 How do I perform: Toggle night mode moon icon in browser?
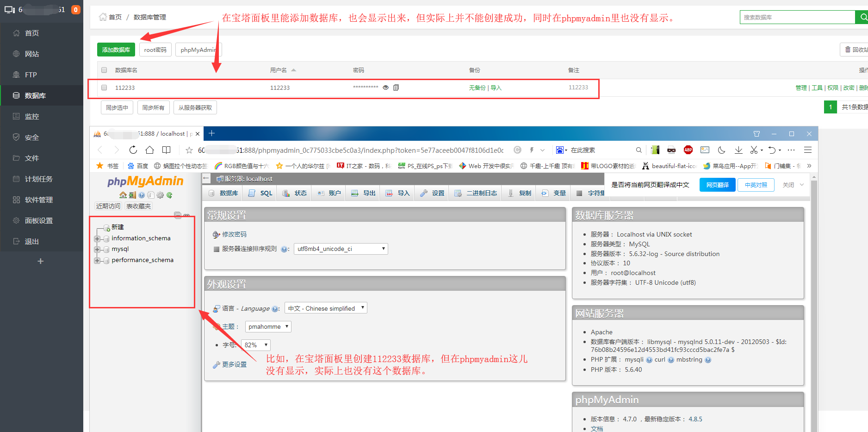721,150
